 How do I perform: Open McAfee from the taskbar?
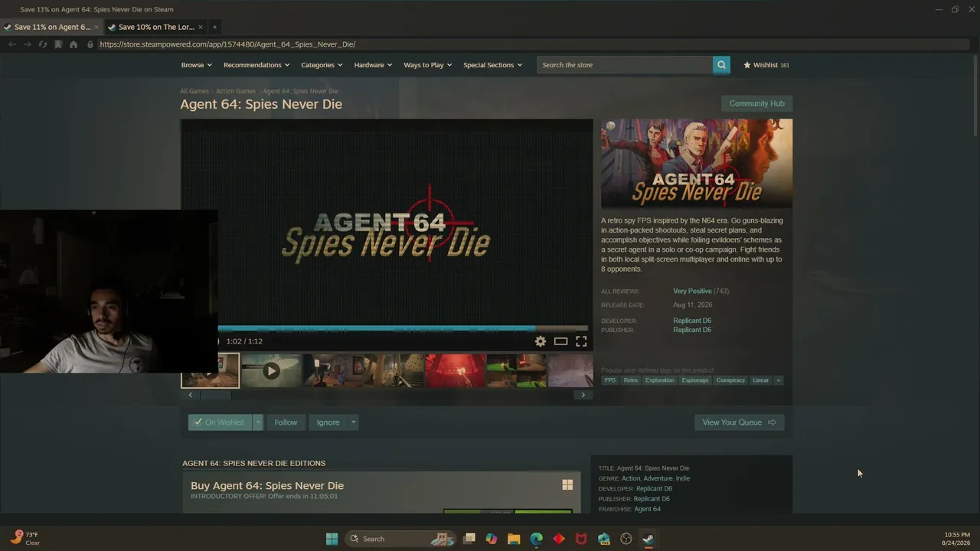[581, 539]
